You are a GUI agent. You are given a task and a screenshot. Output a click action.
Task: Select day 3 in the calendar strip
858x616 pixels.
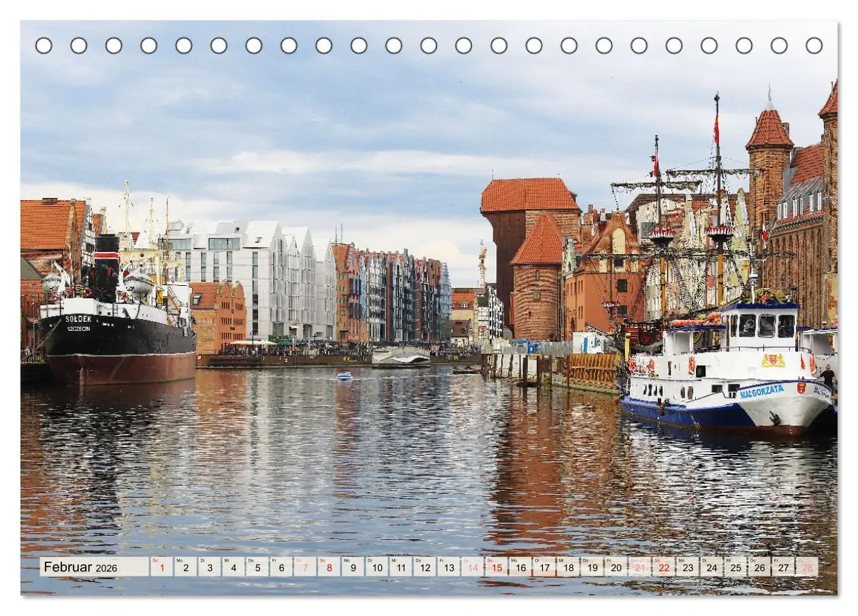tap(210, 567)
